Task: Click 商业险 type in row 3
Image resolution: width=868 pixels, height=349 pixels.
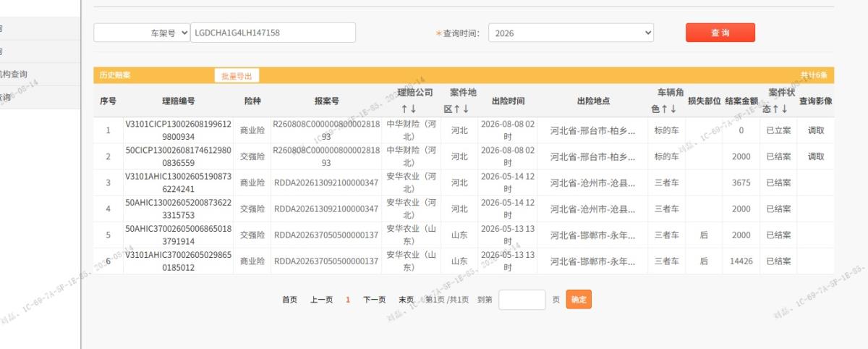Action: (x=252, y=182)
